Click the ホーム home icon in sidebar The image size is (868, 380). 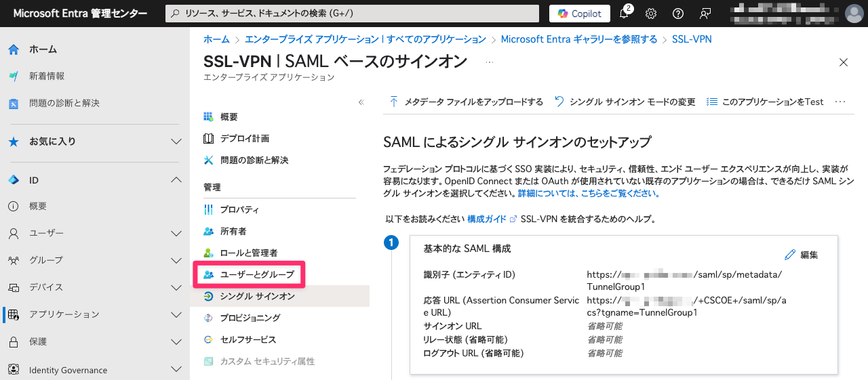[x=13, y=49]
